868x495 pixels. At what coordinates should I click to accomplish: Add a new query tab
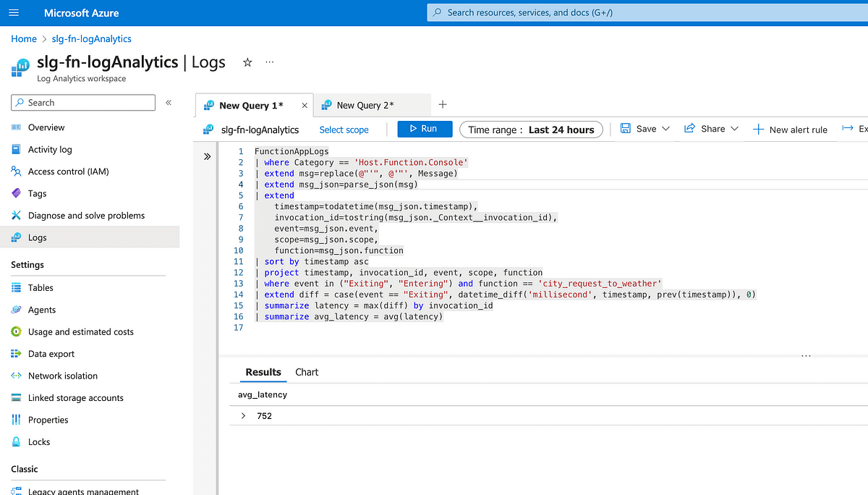pos(443,105)
